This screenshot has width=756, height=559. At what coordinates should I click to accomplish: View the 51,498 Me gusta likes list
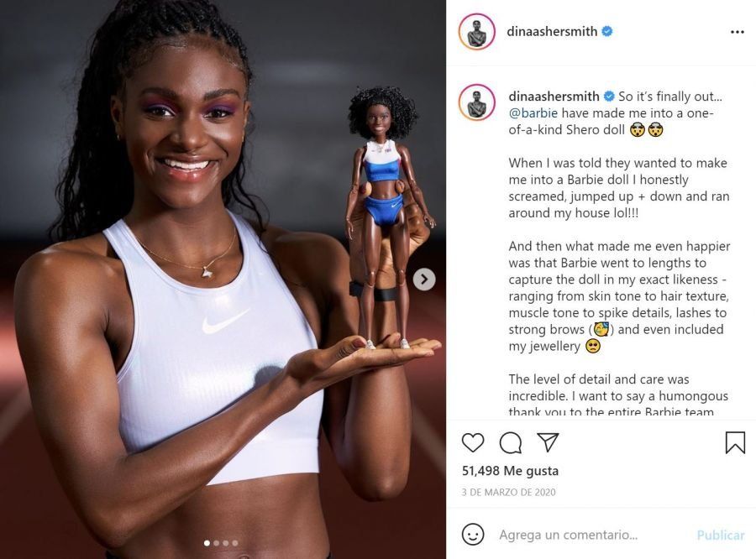pos(510,471)
